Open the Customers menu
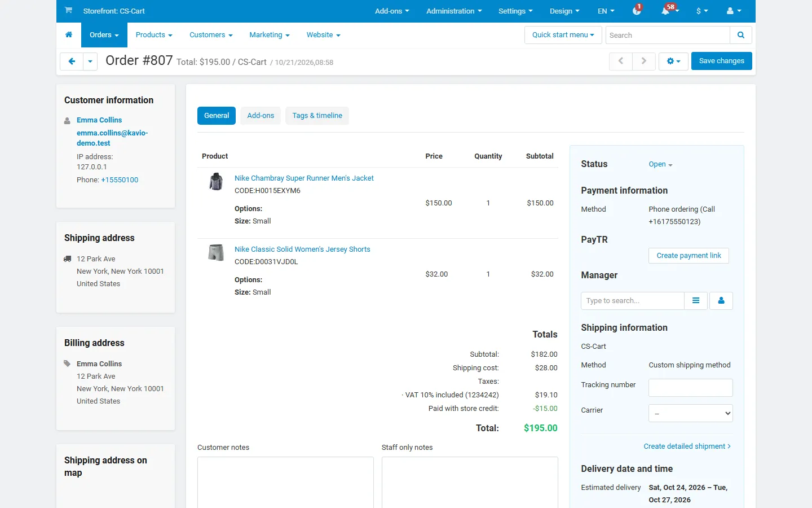Image resolution: width=812 pixels, height=508 pixels. pyautogui.click(x=211, y=35)
